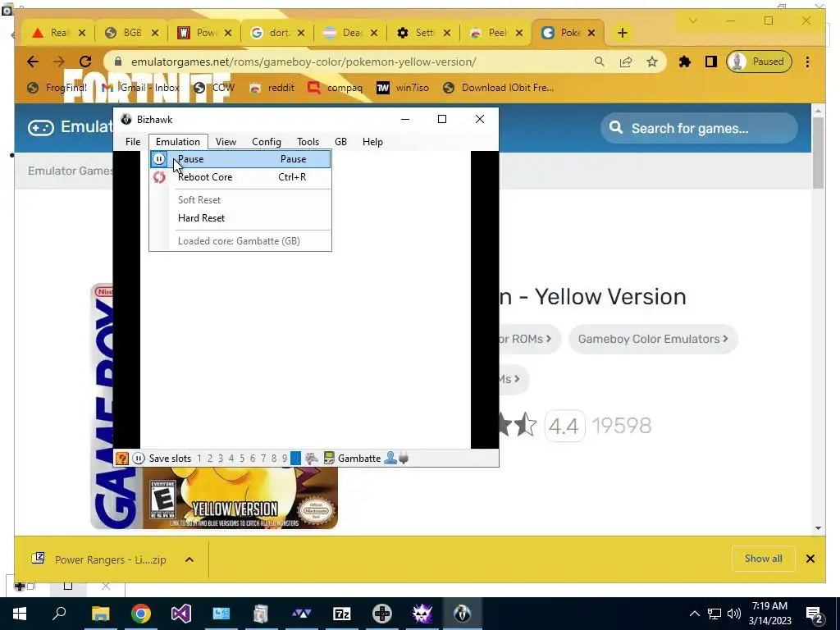Image resolution: width=840 pixels, height=630 pixels.
Task: Click the page vertical scrollbar thumb
Action: (x=818, y=153)
